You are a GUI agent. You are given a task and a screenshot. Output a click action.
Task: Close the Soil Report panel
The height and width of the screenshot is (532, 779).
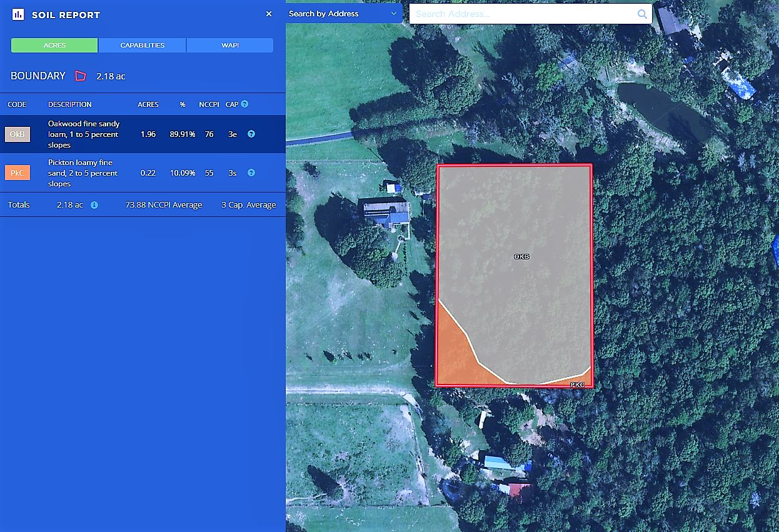click(269, 14)
